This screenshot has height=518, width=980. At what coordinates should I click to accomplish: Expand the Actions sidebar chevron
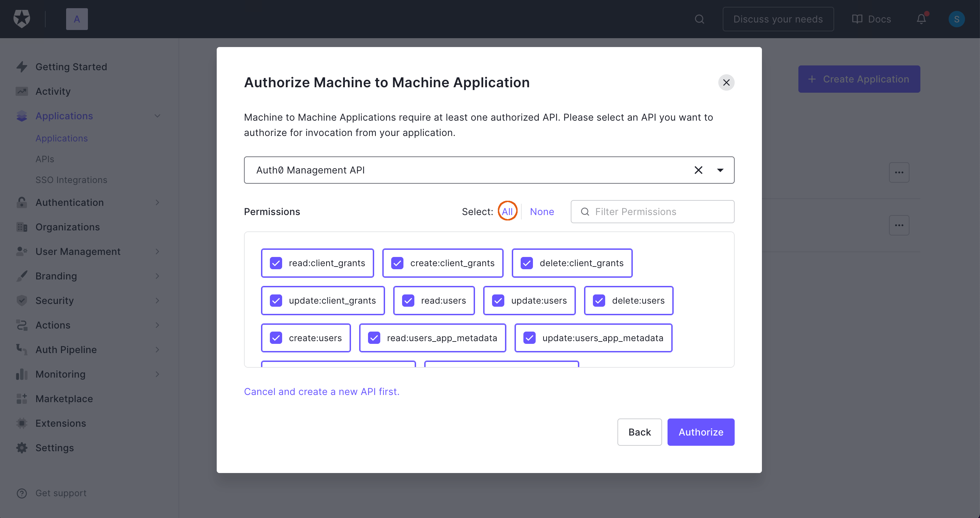click(157, 325)
